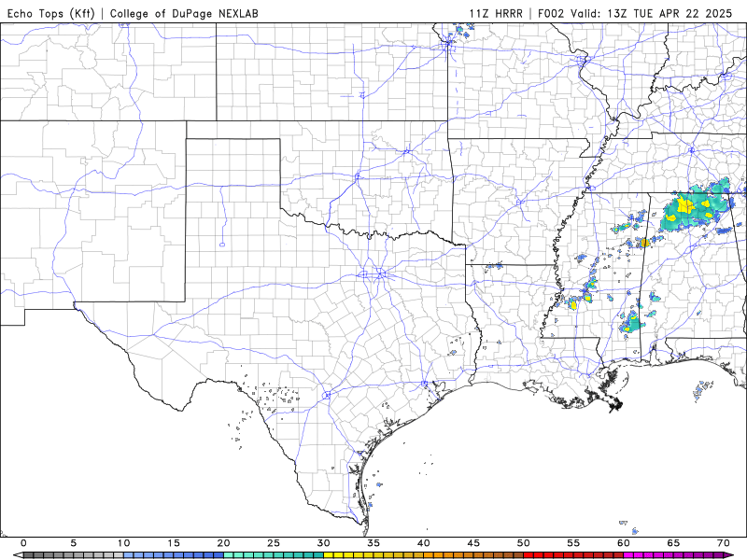
Task: Click the small echoes near Kansas City at top
Action: pos(461,32)
